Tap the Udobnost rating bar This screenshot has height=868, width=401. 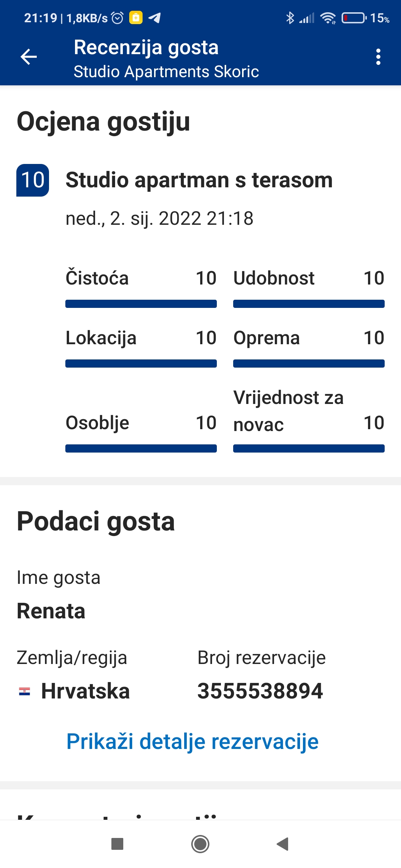pyautogui.click(x=309, y=304)
